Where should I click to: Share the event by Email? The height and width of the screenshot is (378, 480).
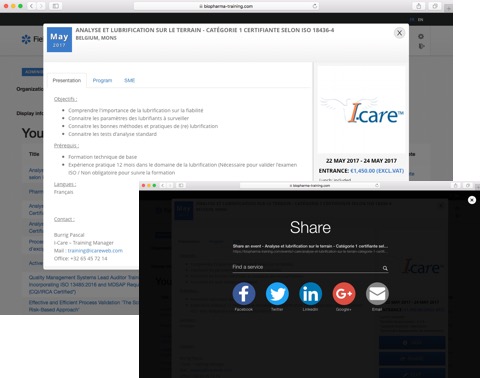pyautogui.click(x=377, y=294)
